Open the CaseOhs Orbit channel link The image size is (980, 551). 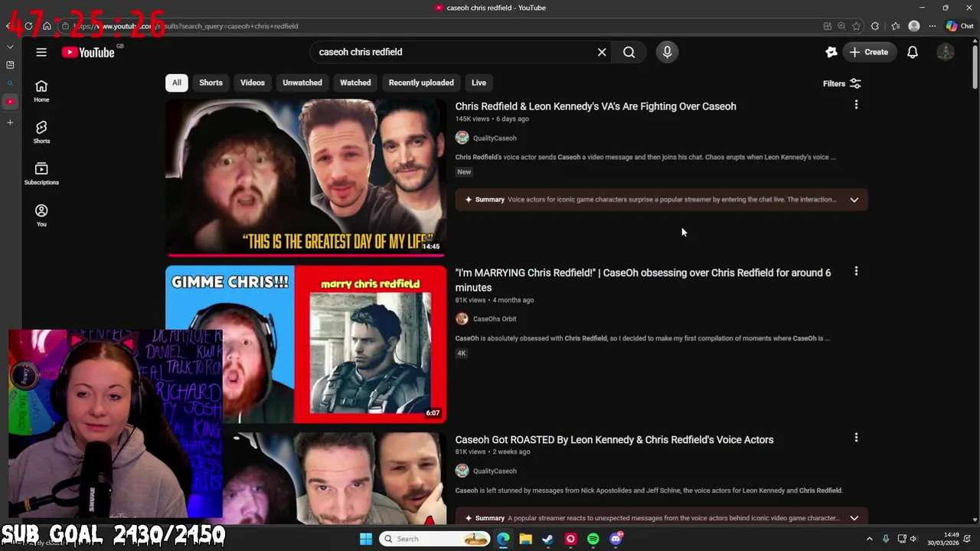tap(495, 318)
